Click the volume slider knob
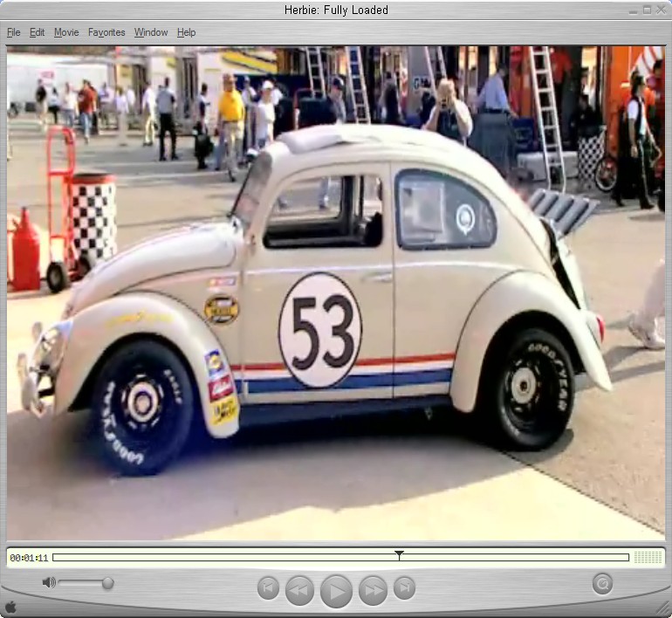Screen dimensions: 672x618 click(108, 583)
